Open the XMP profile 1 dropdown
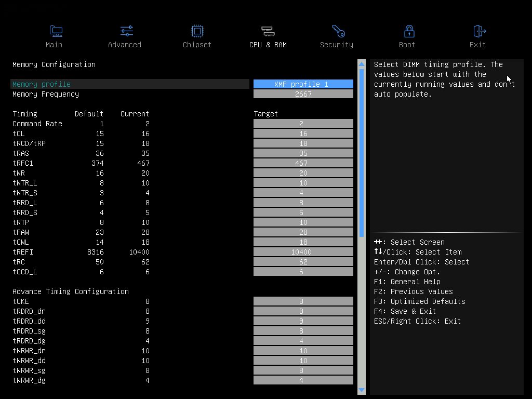This screenshot has width=532, height=399. [x=303, y=84]
